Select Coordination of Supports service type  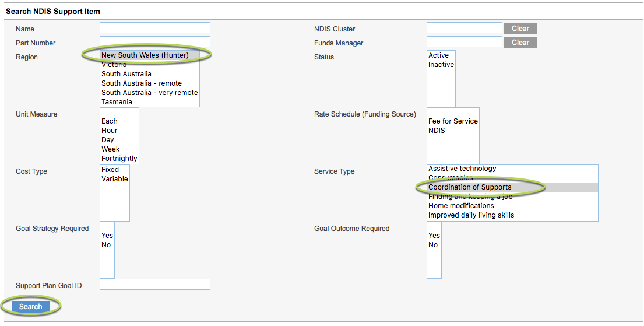512,187
